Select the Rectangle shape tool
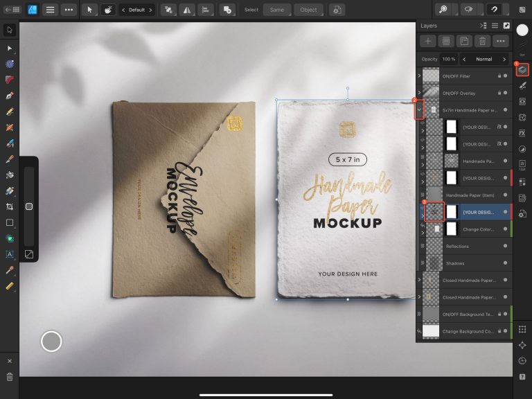This screenshot has height=399, width=532. (10, 222)
